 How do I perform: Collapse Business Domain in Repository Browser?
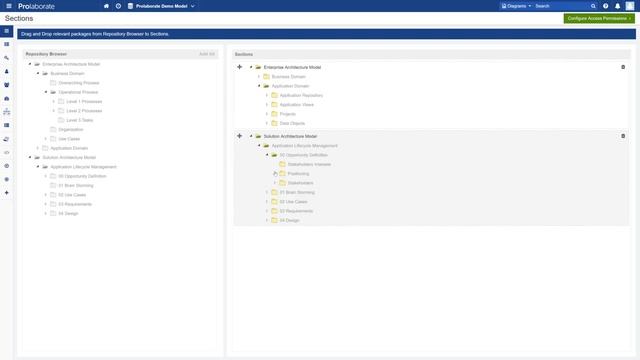(x=38, y=73)
